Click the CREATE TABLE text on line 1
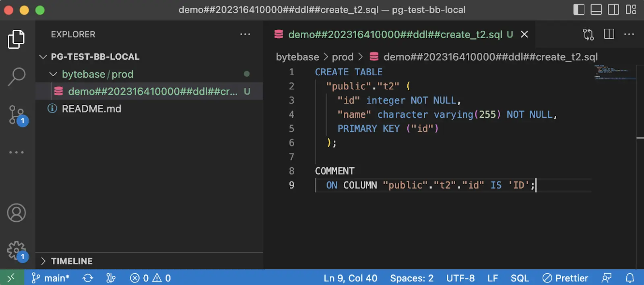Image resolution: width=644 pixels, height=285 pixels. pos(349,72)
